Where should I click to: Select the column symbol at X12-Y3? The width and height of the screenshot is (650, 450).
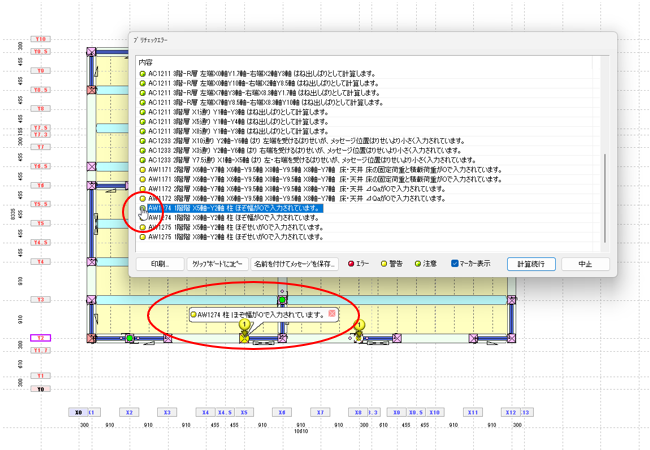point(512,300)
